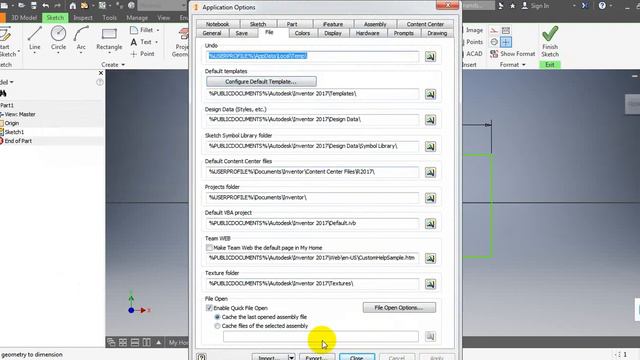Choose the Text tool in ribbon
The width and height of the screenshot is (640, 360).
(141, 42)
